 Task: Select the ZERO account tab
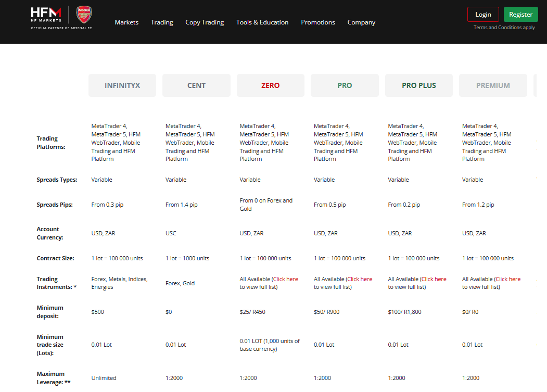coord(270,85)
